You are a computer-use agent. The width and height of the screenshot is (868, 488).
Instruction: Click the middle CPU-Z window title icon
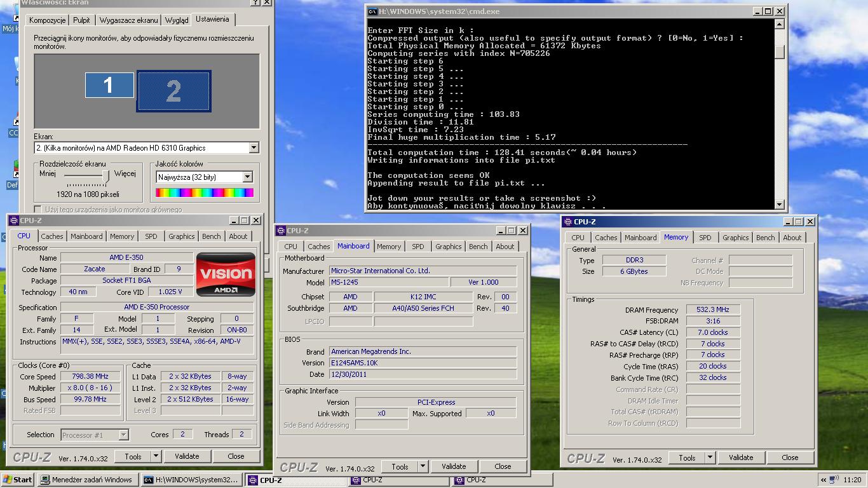[x=281, y=231]
